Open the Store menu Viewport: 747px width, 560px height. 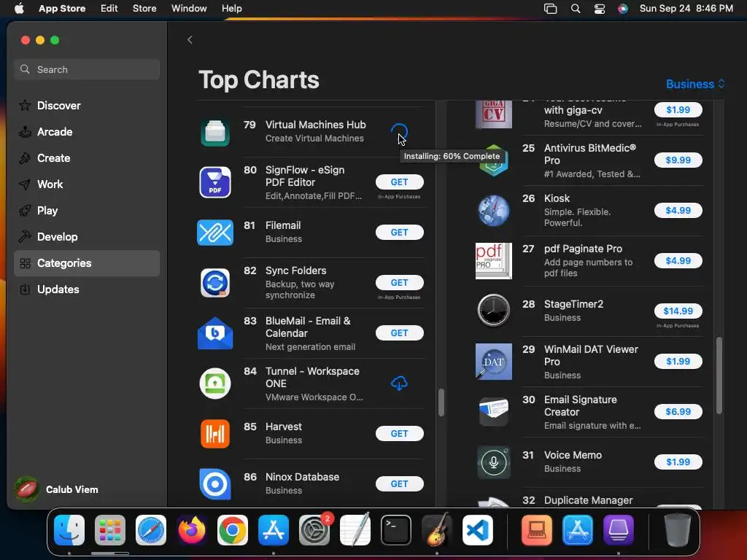(144, 9)
